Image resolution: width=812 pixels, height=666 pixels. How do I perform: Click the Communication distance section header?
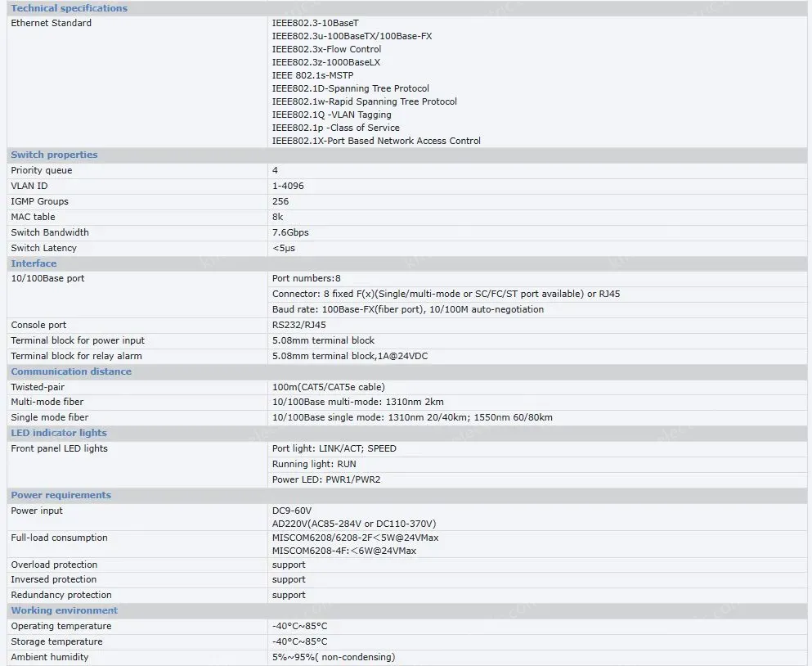pyautogui.click(x=70, y=371)
